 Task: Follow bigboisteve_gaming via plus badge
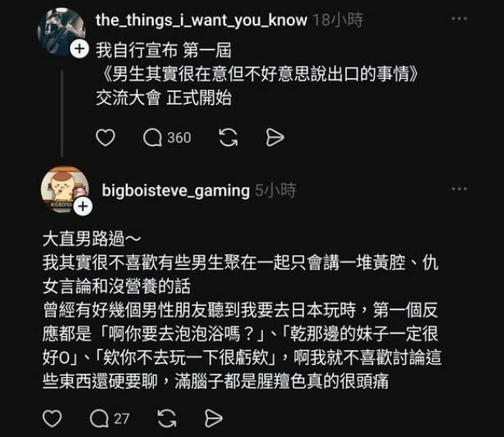click(83, 206)
